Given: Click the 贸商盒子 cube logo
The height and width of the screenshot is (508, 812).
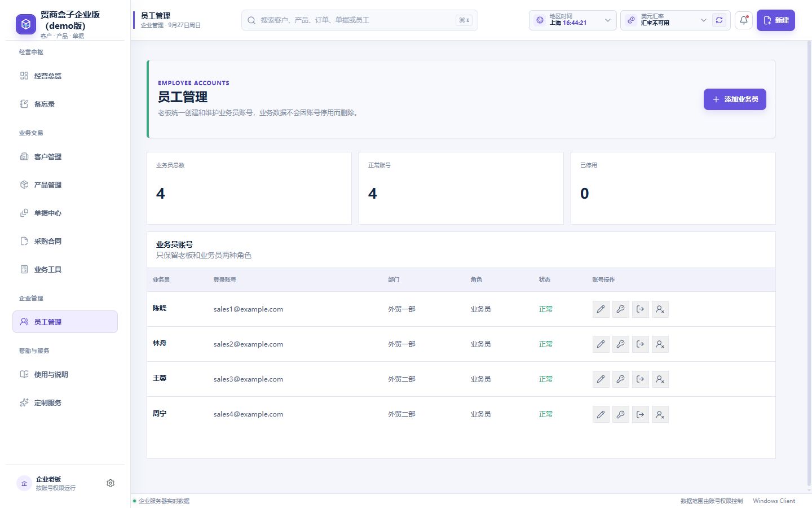Looking at the screenshot, I should point(25,24).
